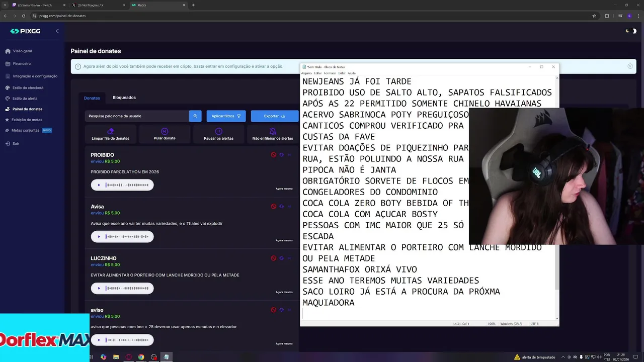Click the blue search magnifier button
Screen dimensions: 644x362
pos(195,116)
